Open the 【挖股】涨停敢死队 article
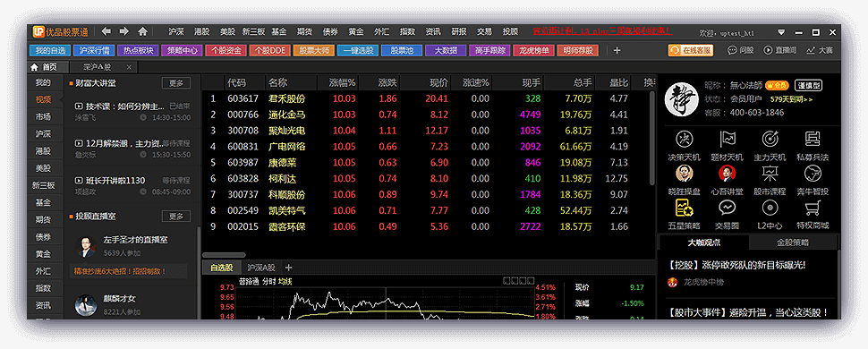This screenshot has width=868, height=349. [x=736, y=265]
